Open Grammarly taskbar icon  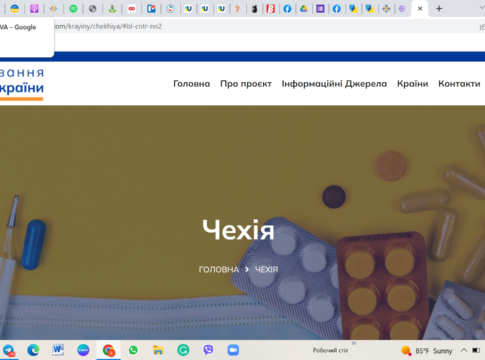pyautogui.click(x=183, y=350)
